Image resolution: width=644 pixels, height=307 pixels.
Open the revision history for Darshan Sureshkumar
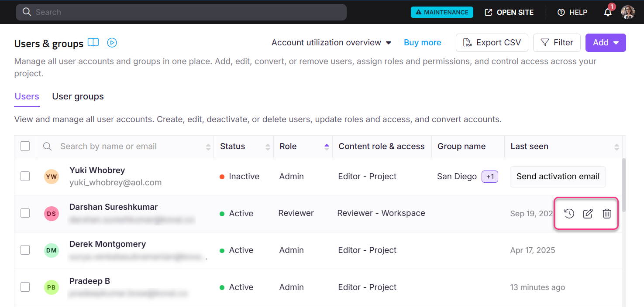[569, 213]
